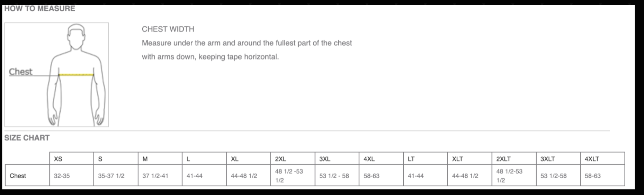Click the yellow measuring tape line

click(76, 75)
